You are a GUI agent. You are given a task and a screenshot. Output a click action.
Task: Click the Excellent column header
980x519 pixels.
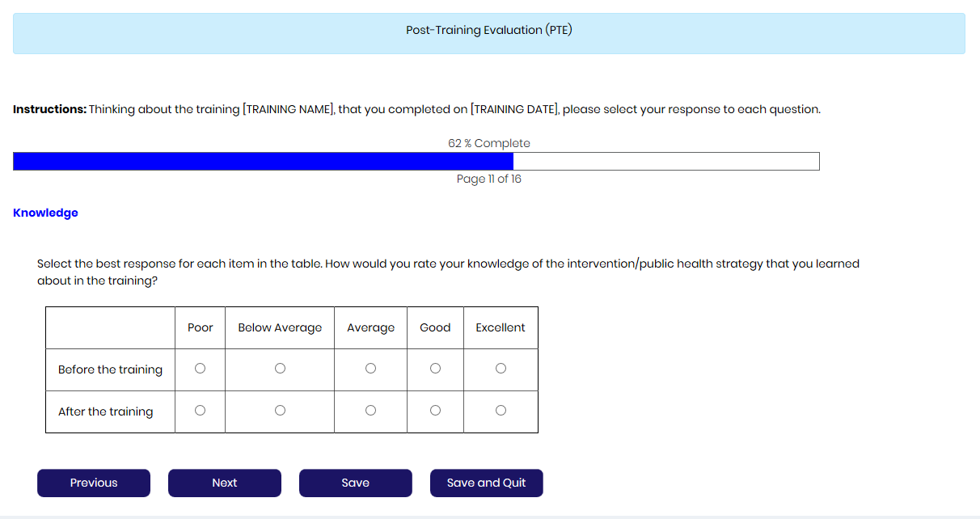tap(500, 327)
